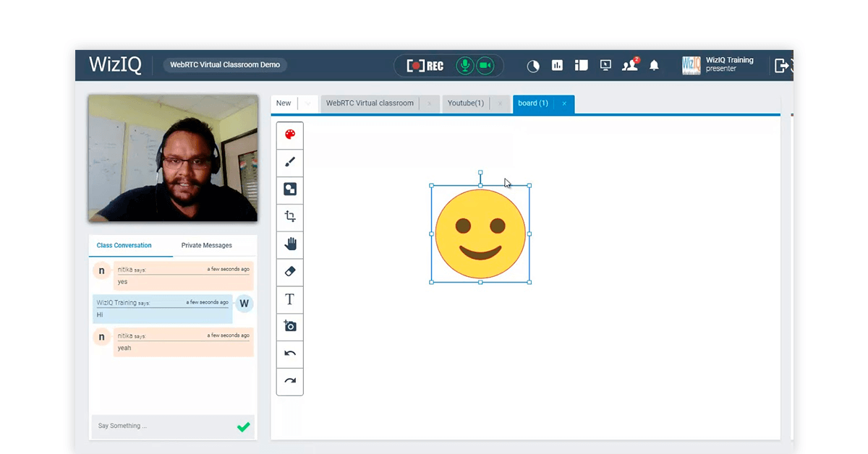This screenshot has width=868, height=454.
Task: Close the WebRTC Virtual classroom tab
Action: tap(429, 103)
